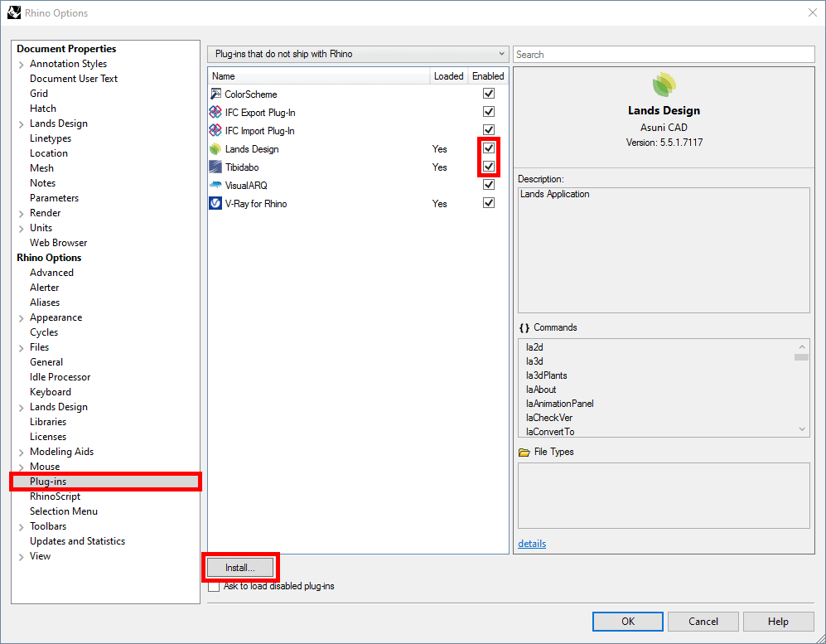Click the Install... button
826x644 pixels.
240,568
